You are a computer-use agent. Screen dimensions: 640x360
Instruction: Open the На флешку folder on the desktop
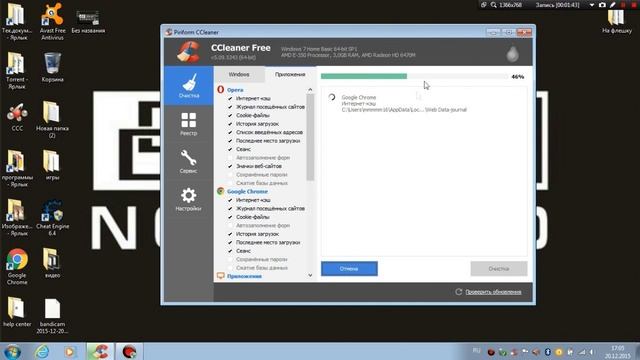click(x=617, y=21)
